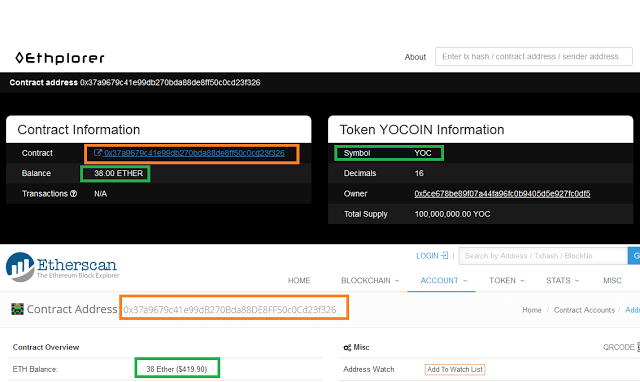This screenshot has height=382, width=640.
Task: Focus the Etherscan address search box
Action: [x=543, y=256]
